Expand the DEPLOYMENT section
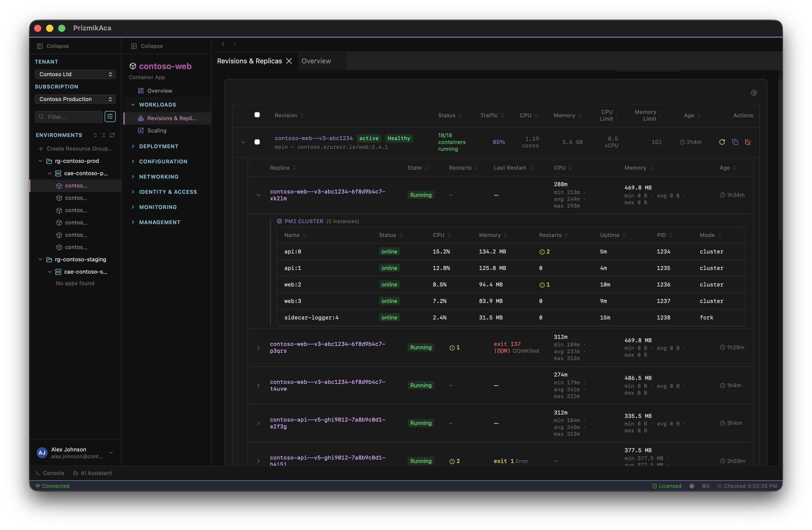The width and height of the screenshot is (812, 530). 159,146
